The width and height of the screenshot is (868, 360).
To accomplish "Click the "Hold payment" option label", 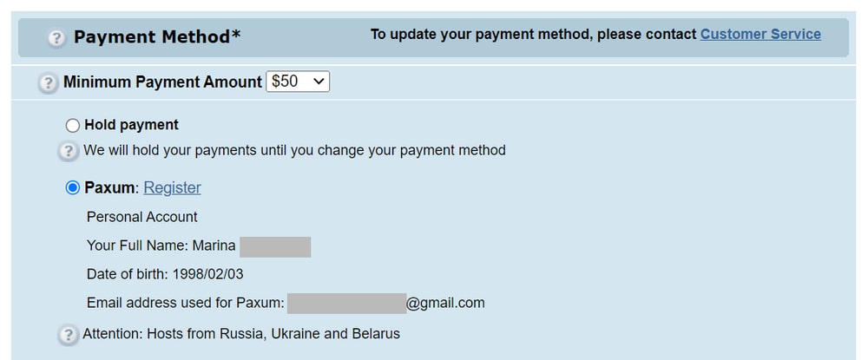I will tap(131, 125).
